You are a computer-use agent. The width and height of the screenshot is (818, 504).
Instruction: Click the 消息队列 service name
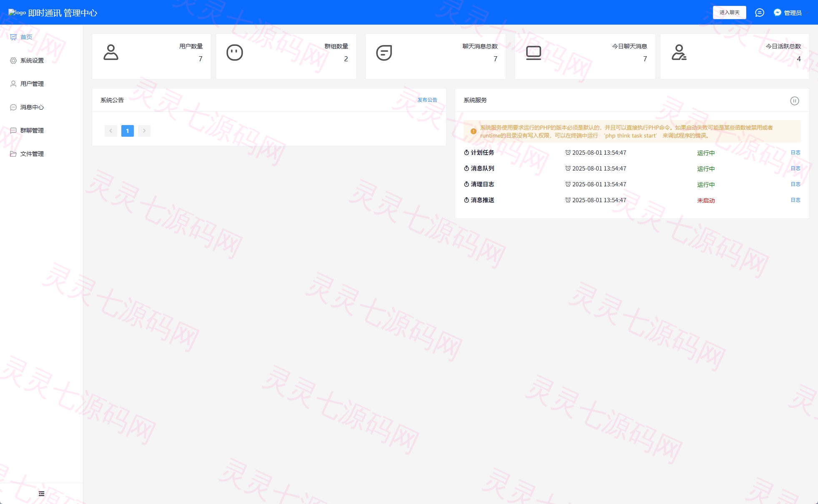pyautogui.click(x=482, y=168)
